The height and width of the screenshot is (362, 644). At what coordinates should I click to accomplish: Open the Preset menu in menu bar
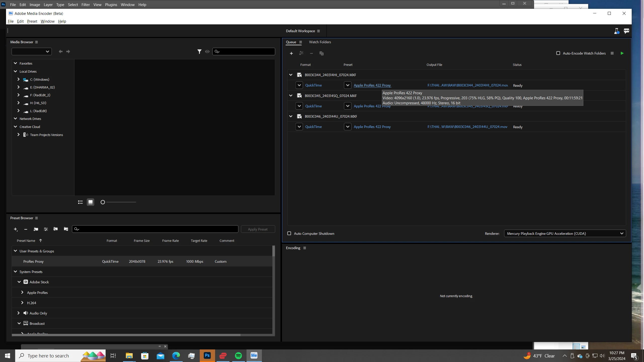pyautogui.click(x=32, y=21)
